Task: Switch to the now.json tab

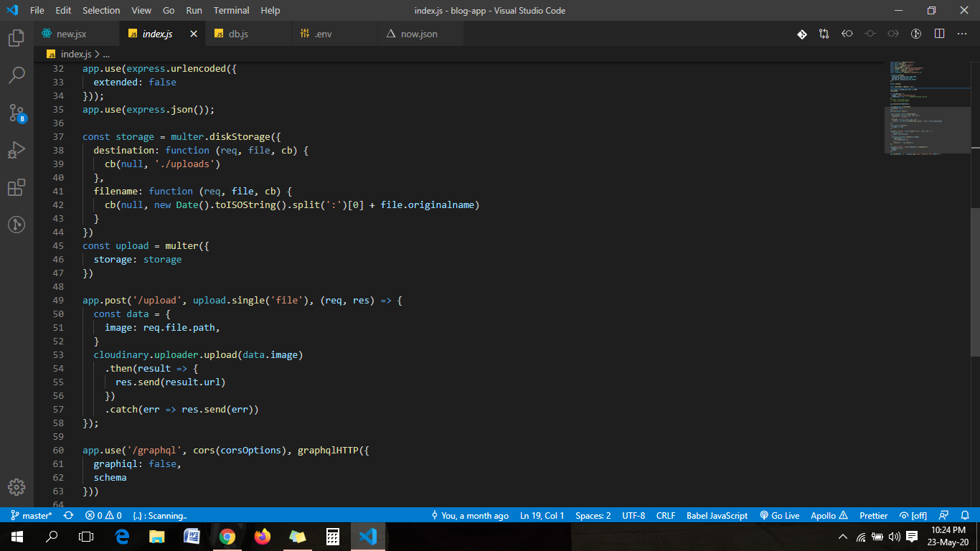Action: [419, 34]
